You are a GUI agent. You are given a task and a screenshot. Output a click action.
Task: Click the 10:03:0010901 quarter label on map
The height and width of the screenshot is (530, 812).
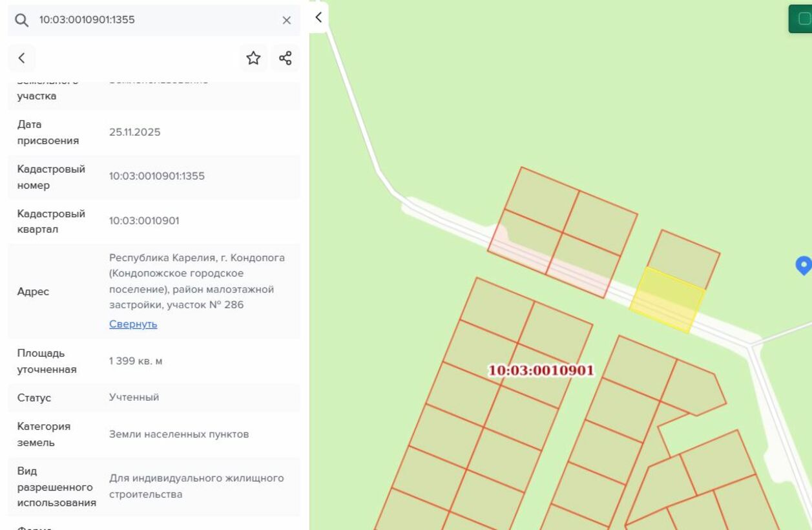pyautogui.click(x=541, y=370)
